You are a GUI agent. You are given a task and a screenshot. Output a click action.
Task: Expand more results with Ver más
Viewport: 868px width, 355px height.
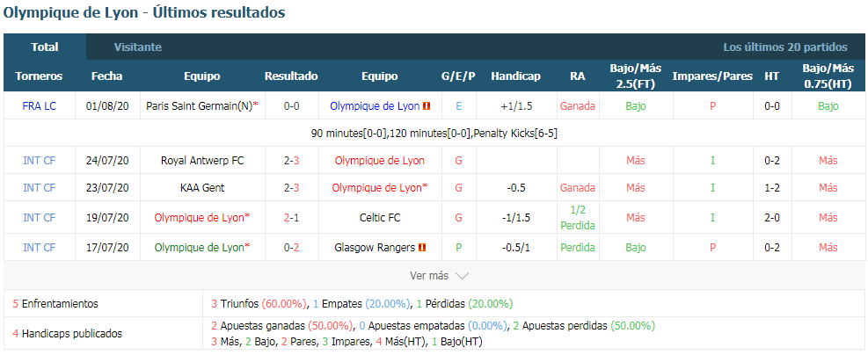440,275
